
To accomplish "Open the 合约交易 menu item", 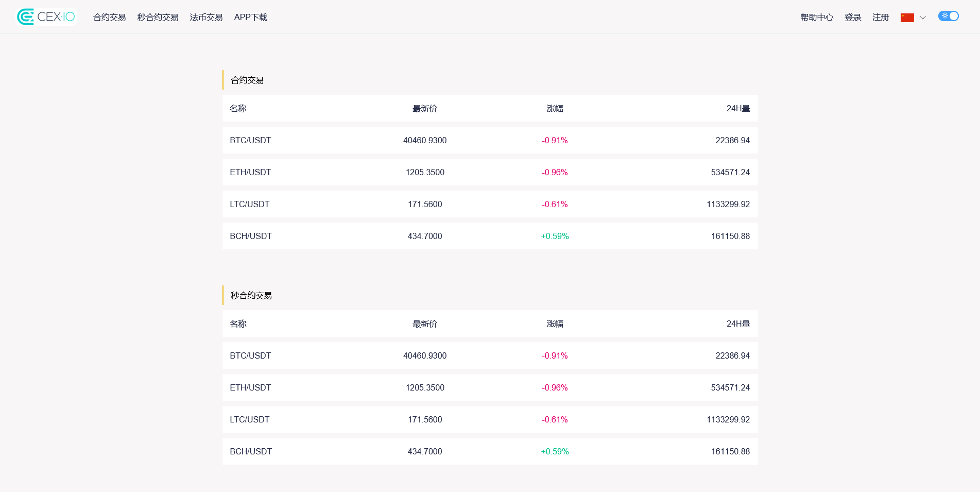I will [109, 18].
